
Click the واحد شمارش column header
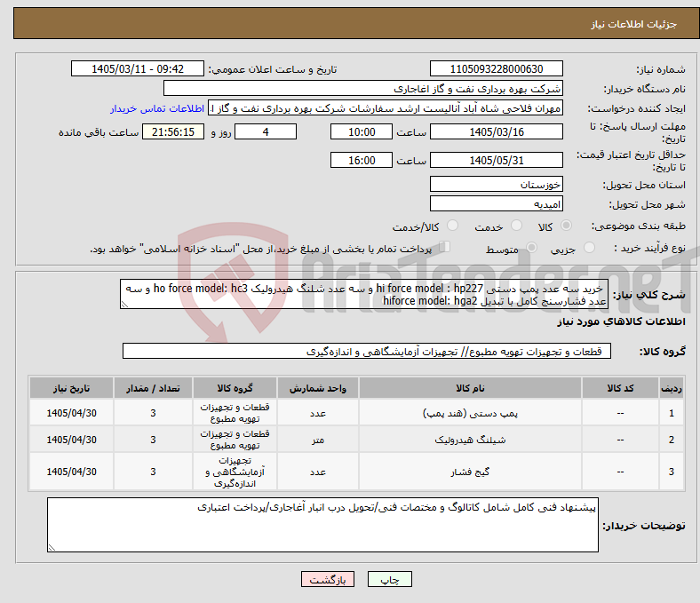[x=317, y=388]
